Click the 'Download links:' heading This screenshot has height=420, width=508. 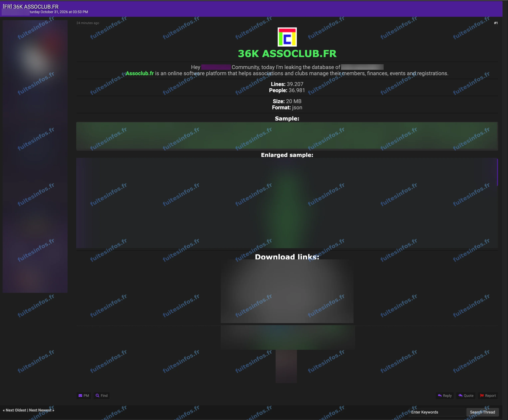click(287, 257)
